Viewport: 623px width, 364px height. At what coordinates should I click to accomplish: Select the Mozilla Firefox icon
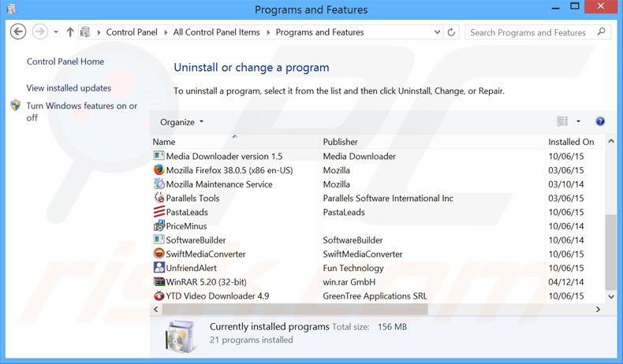pos(159,170)
